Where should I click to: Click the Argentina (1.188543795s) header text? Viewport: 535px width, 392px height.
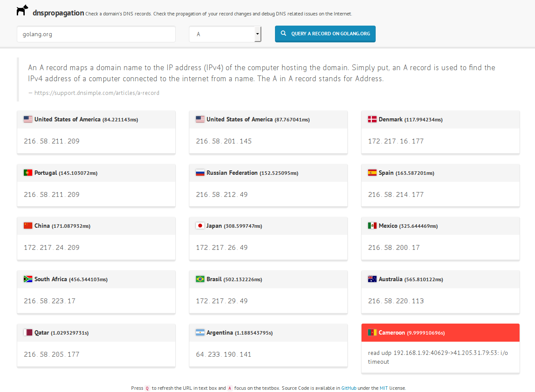pyautogui.click(x=240, y=333)
